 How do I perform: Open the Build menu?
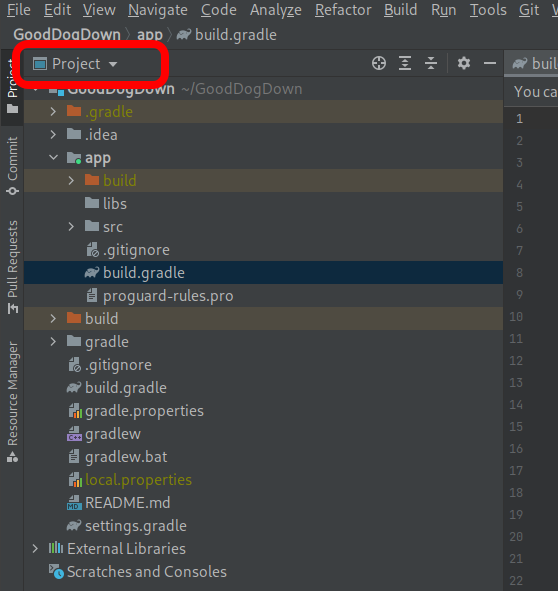tap(400, 10)
